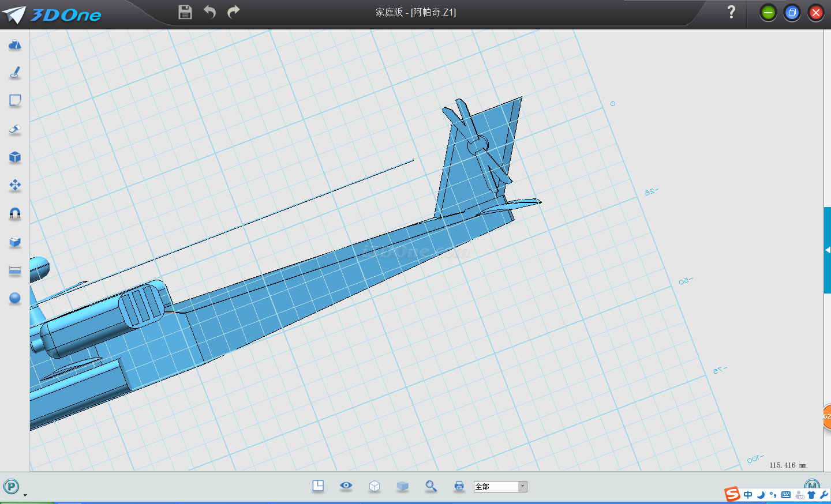Open the 3DOne logo main menu

[52, 14]
